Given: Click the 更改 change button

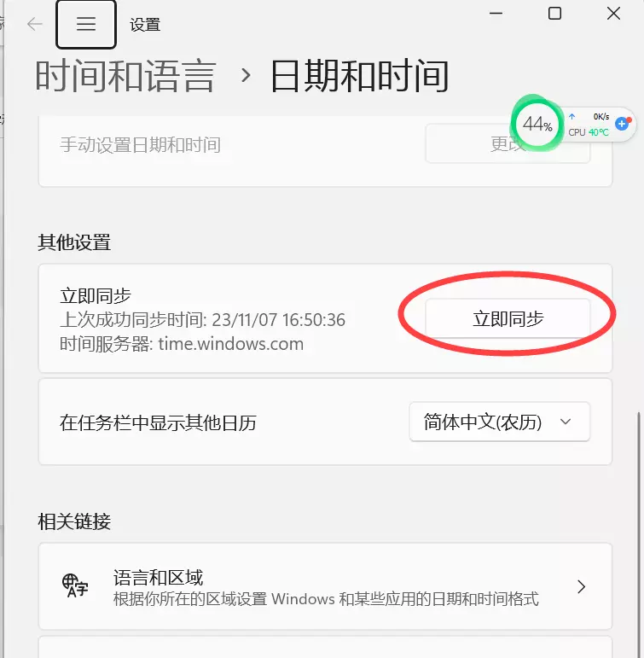Looking at the screenshot, I should click(x=508, y=143).
